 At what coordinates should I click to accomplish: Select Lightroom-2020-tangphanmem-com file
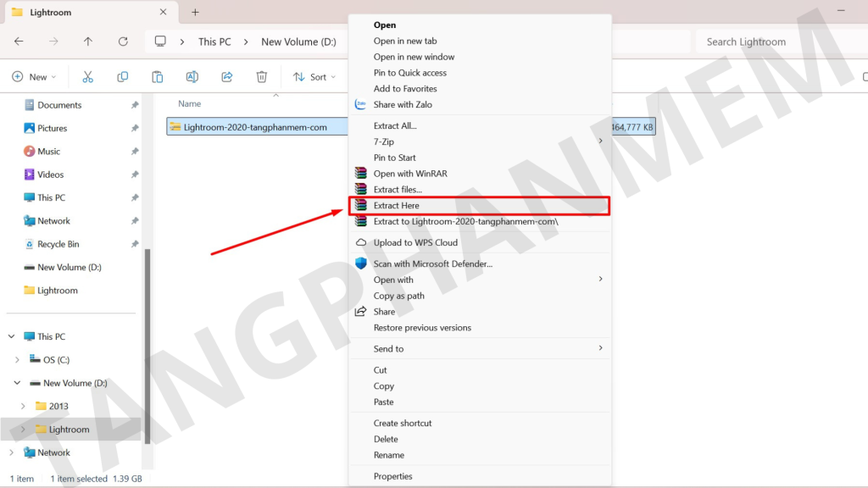[255, 127]
